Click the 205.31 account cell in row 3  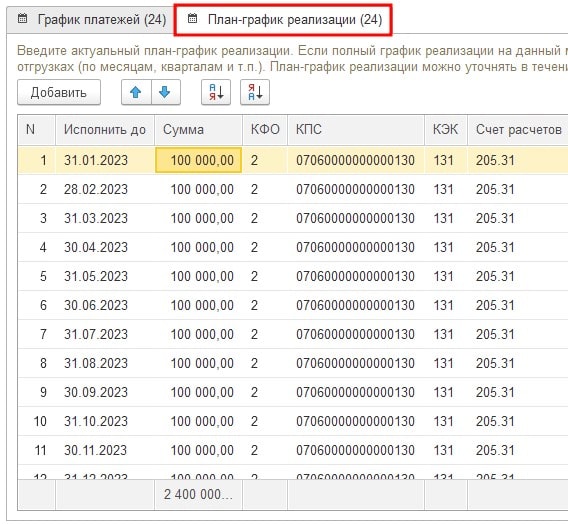click(518, 218)
